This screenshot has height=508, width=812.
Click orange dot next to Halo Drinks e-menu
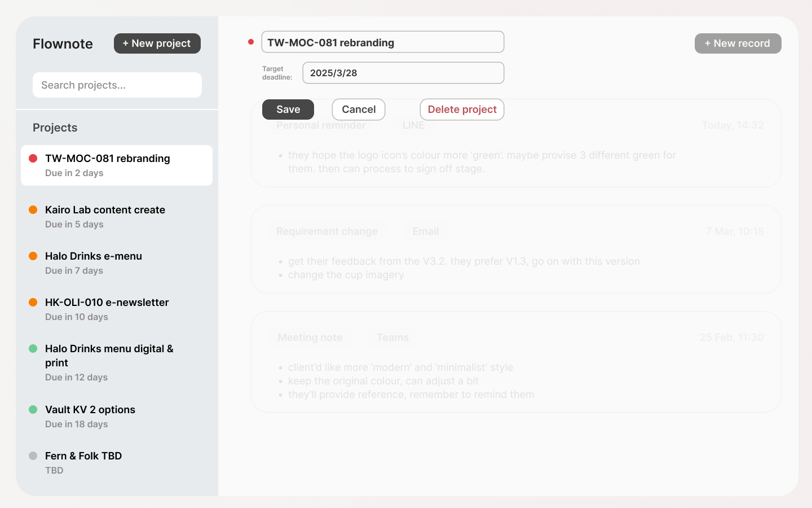33,256
